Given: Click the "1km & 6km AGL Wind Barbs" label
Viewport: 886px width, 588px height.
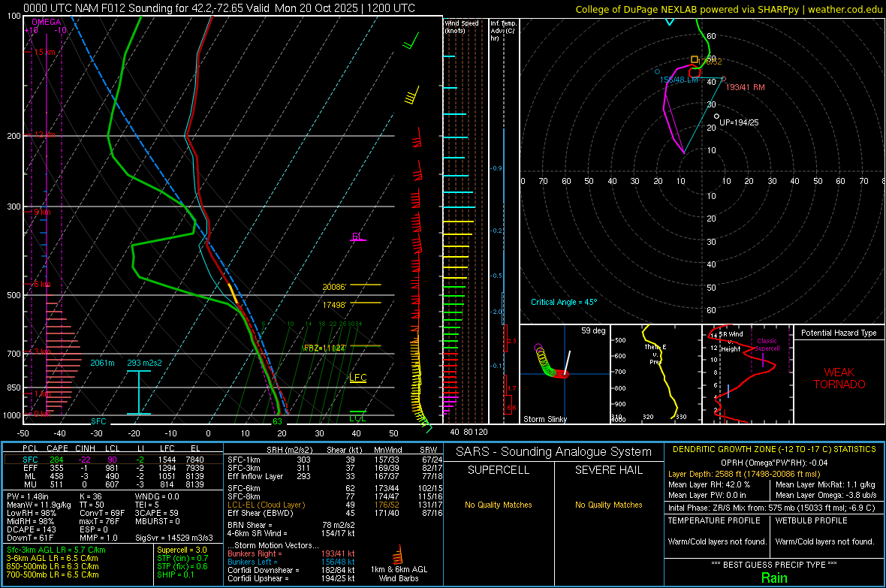Looking at the screenshot, I should click(399, 574).
